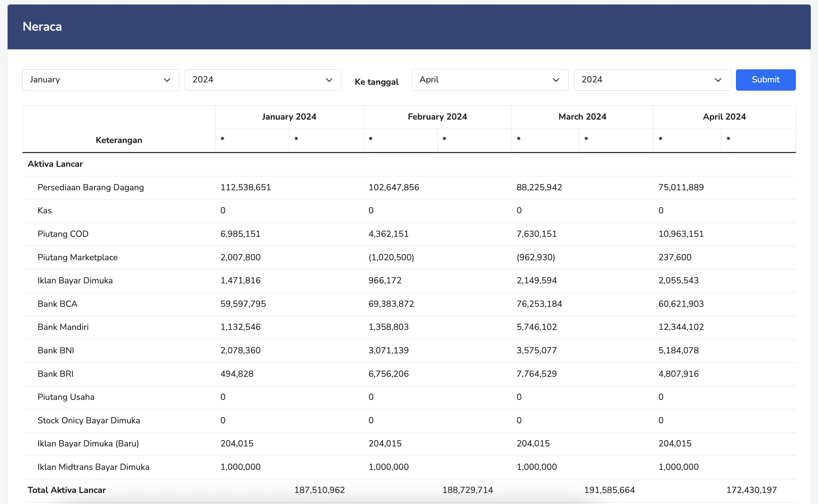Click the January 2024 column header
Viewport: 818px width, 504px height.
pyautogui.click(x=289, y=117)
